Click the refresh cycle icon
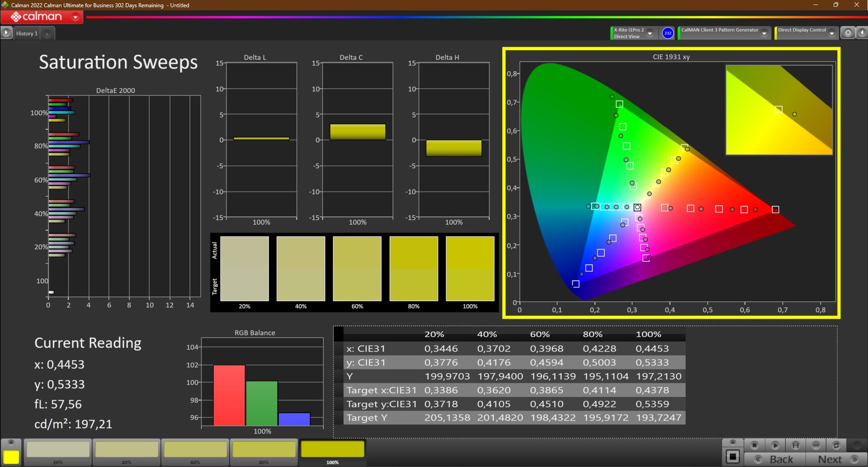Image resolution: width=868 pixels, height=467 pixels. pyautogui.click(x=836, y=445)
